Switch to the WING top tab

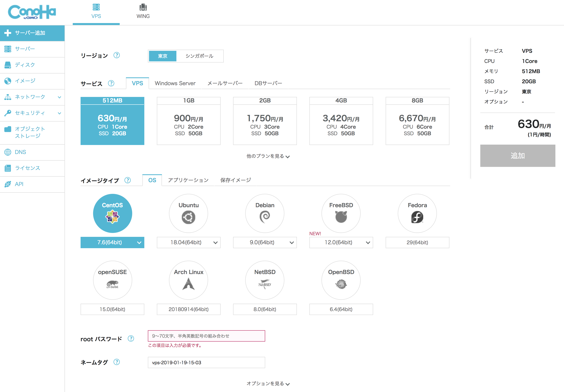143,12
